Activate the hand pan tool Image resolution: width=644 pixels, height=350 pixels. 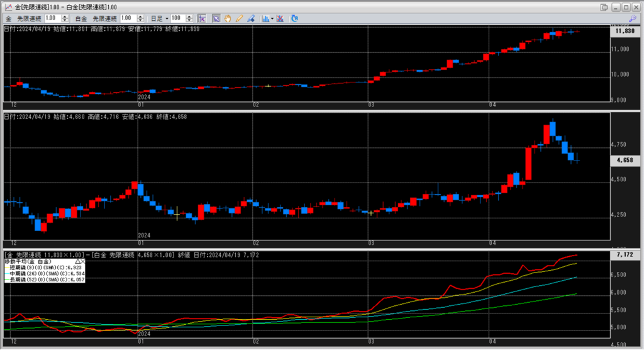[x=227, y=19]
